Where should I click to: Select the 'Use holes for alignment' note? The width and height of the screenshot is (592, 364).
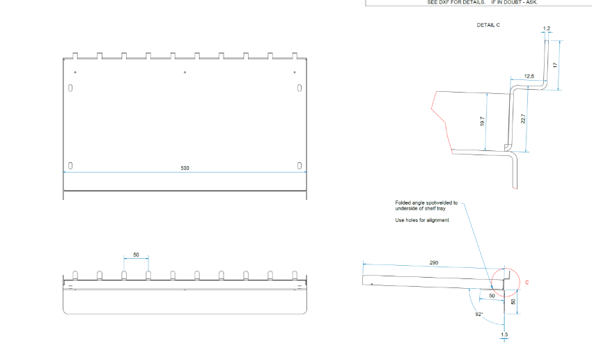[421, 220]
